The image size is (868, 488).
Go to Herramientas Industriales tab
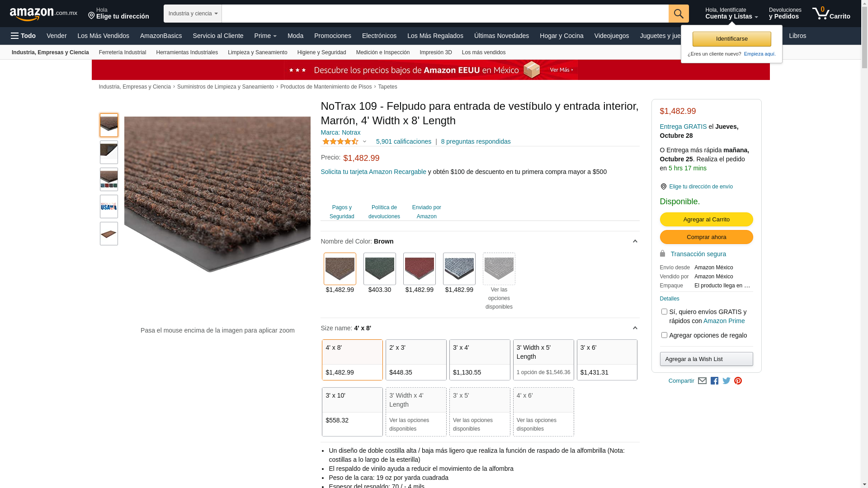[x=187, y=52]
